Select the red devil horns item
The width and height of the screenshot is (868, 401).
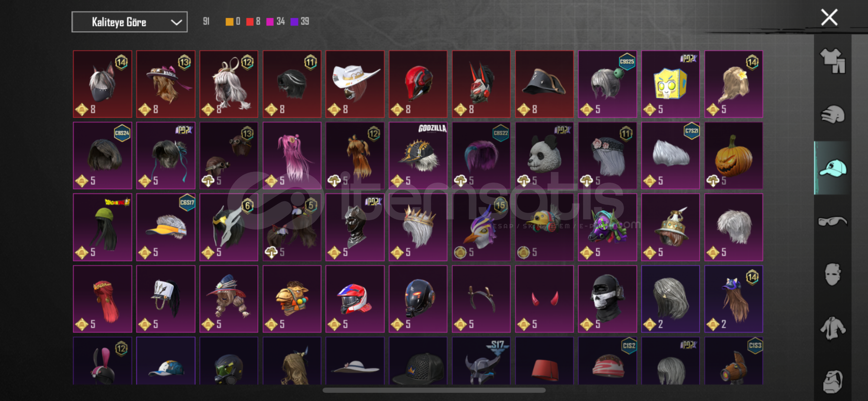click(544, 299)
